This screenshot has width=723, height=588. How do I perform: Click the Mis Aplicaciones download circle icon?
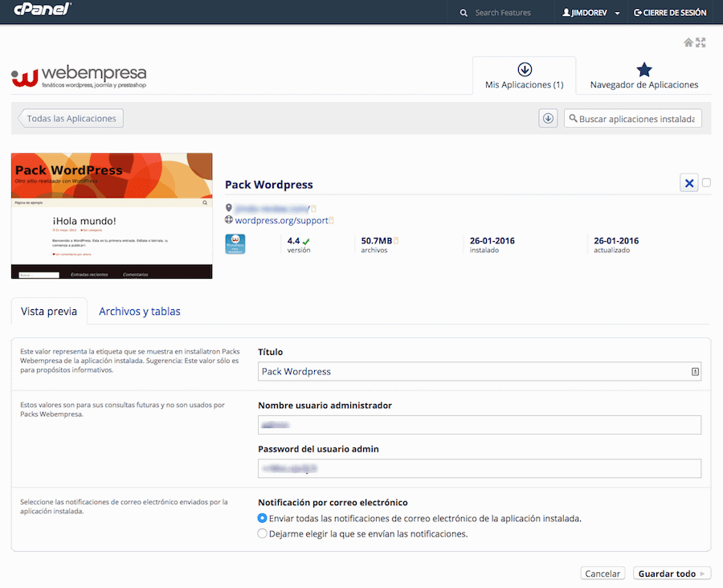pyautogui.click(x=525, y=69)
